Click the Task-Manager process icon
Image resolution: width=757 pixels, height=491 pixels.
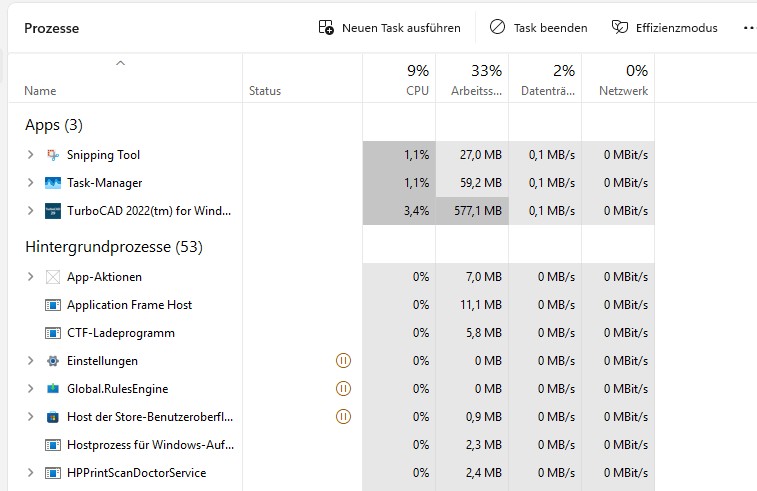[x=53, y=183]
